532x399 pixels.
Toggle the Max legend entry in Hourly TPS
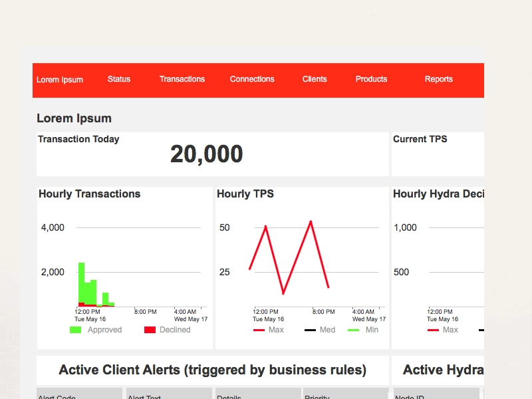tap(269, 330)
